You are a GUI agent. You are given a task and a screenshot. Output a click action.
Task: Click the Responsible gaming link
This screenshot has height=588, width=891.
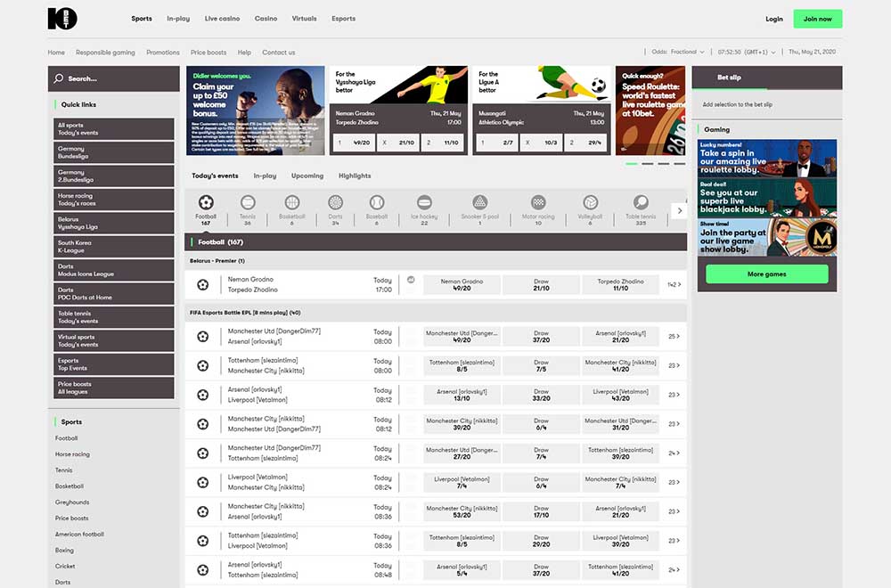point(105,53)
